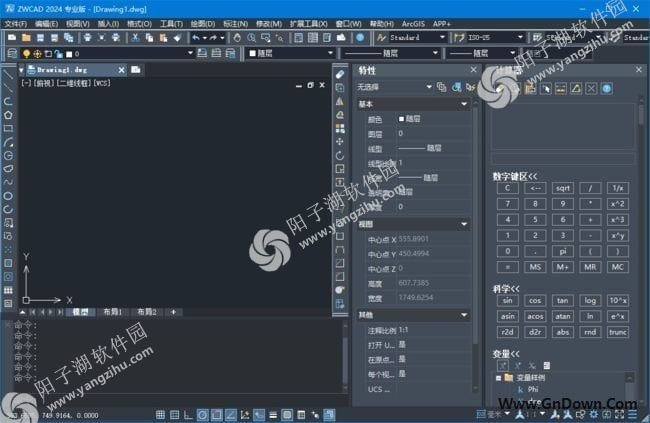
Task: Select the Rotate tool in modify toolbar
Action: pyautogui.click(x=340, y=155)
